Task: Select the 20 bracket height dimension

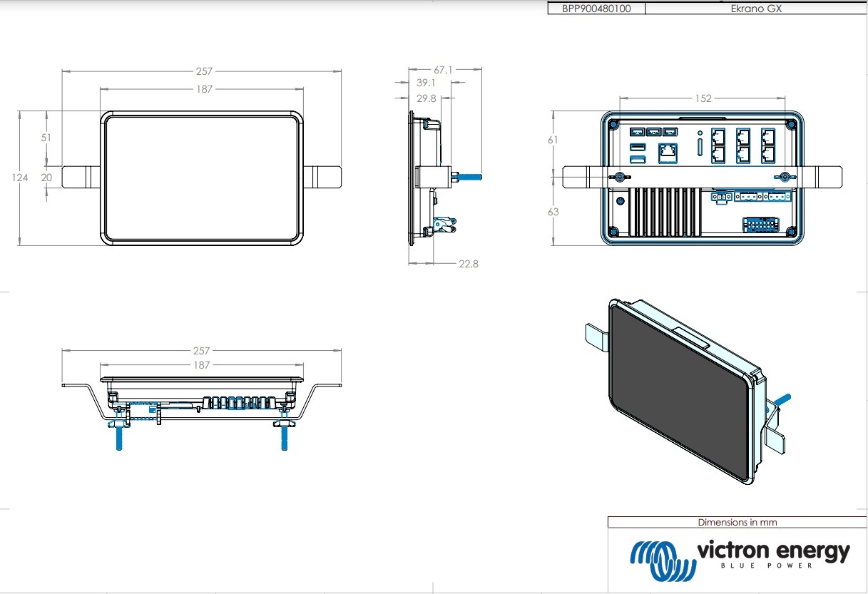Action: [x=46, y=178]
